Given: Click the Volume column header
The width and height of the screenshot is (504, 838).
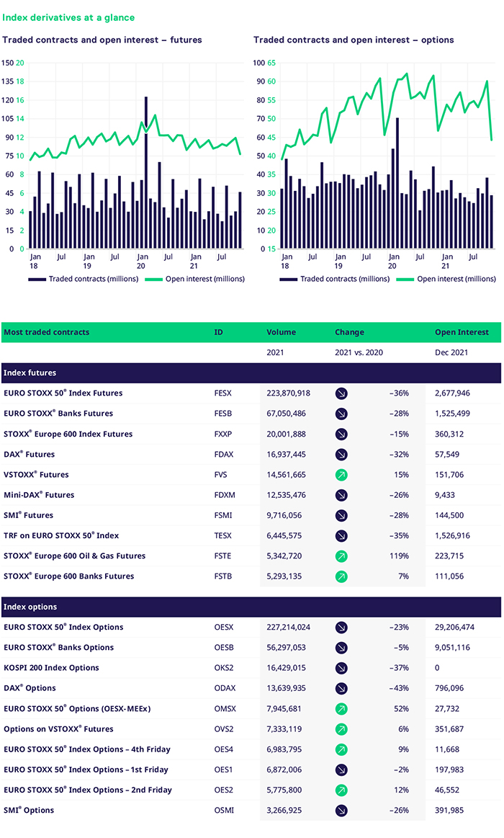Looking at the screenshot, I should click(x=281, y=333).
